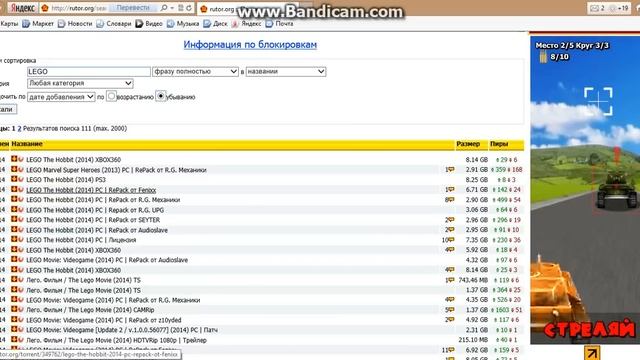The width and height of the screenshot is (640, 360).
Task: Open the названии search-in dropdown
Action: coord(286,71)
